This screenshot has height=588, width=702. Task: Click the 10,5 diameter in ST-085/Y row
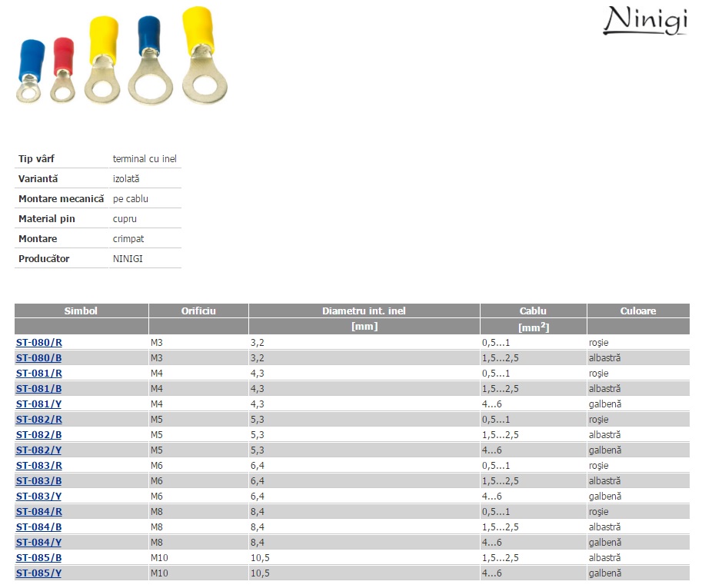pos(260,573)
